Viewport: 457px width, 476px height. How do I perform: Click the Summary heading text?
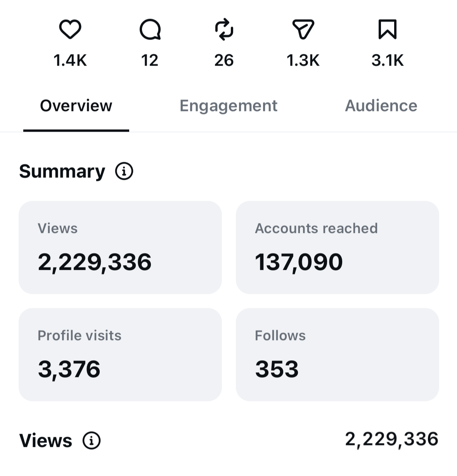pyautogui.click(x=62, y=172)
